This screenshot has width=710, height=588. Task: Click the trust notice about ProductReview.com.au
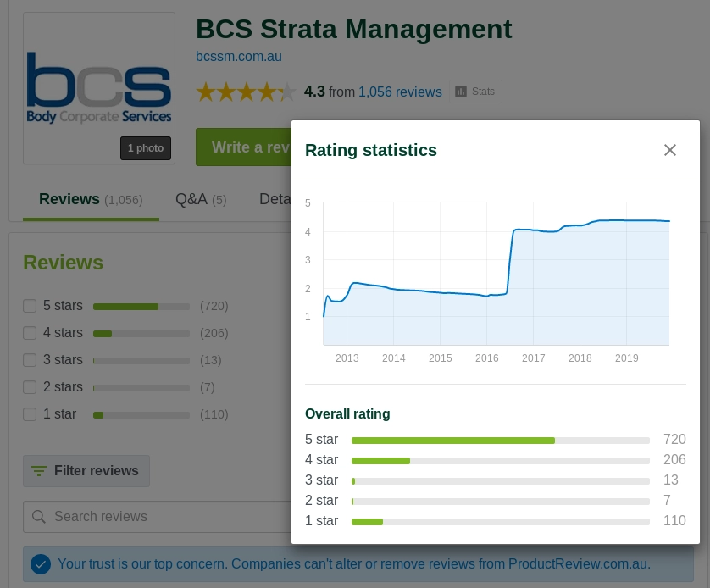[x=358, y=564]
